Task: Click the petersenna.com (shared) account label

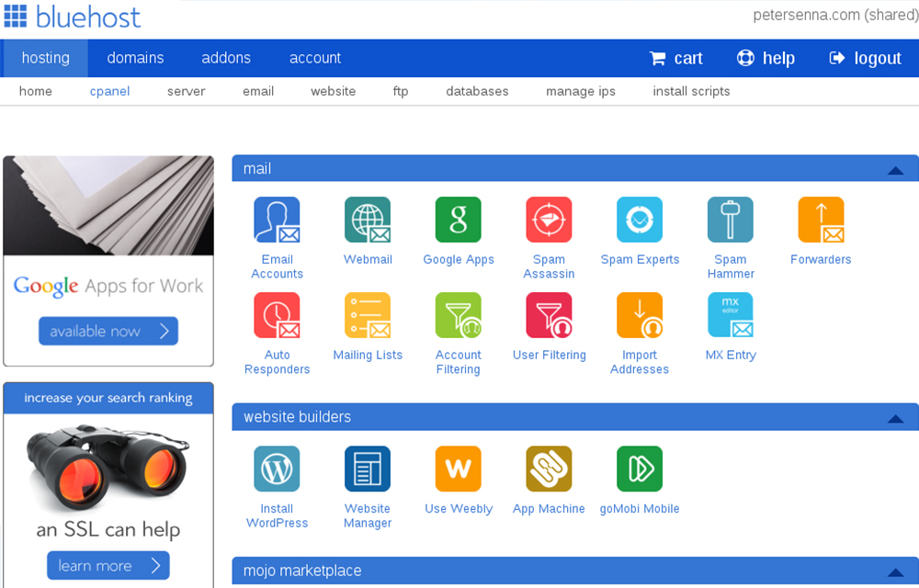Action: point(835,15)
